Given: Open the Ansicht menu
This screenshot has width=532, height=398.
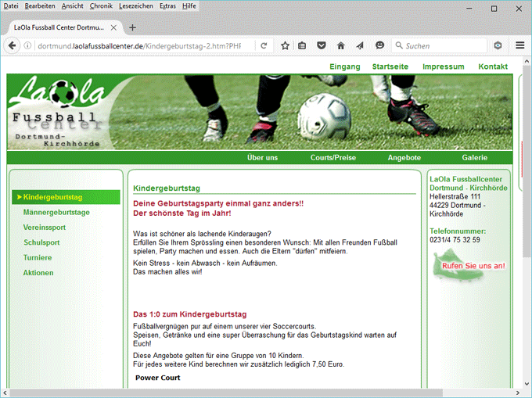Looking at the screenshot, I should (x=72, y=5).
